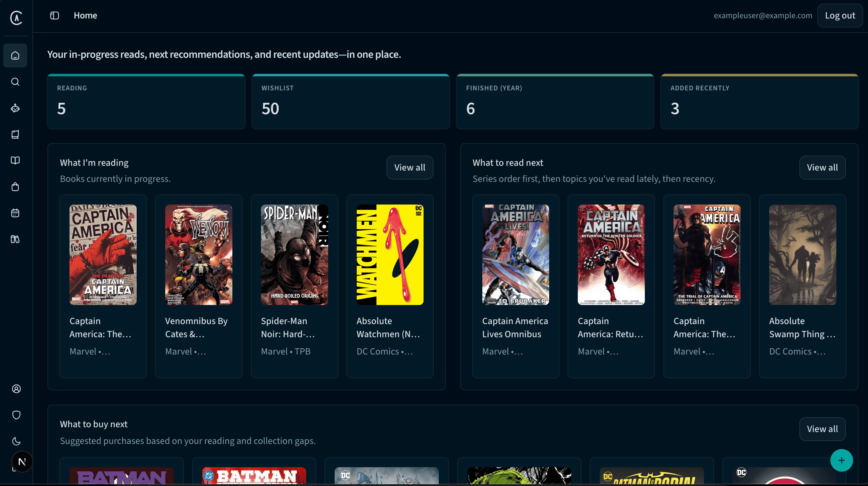Open the Venom cover thumbnail
Image resolution: width=868 pixels, height=486 pixels.
point(199,255)
